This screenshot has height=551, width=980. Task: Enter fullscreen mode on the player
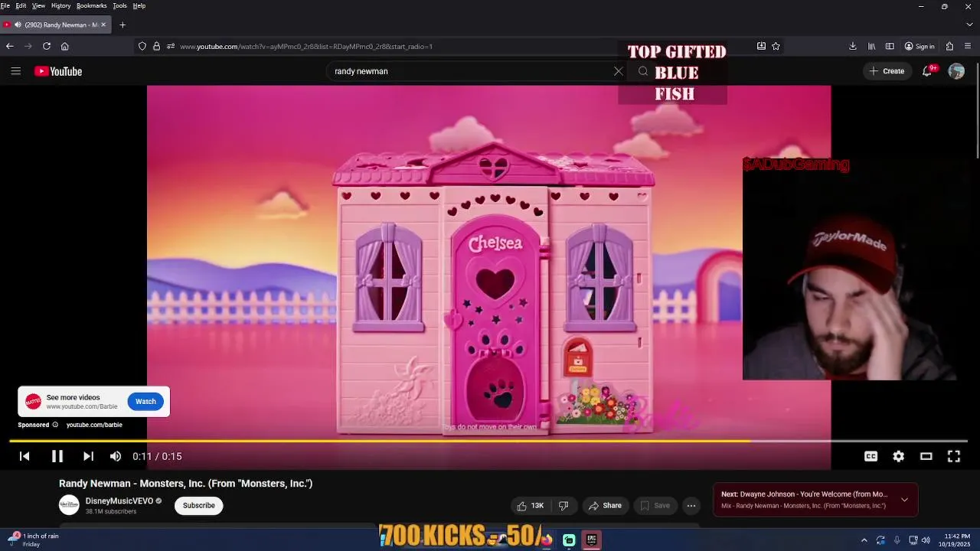pyautogui.click(x=954, y=456)
